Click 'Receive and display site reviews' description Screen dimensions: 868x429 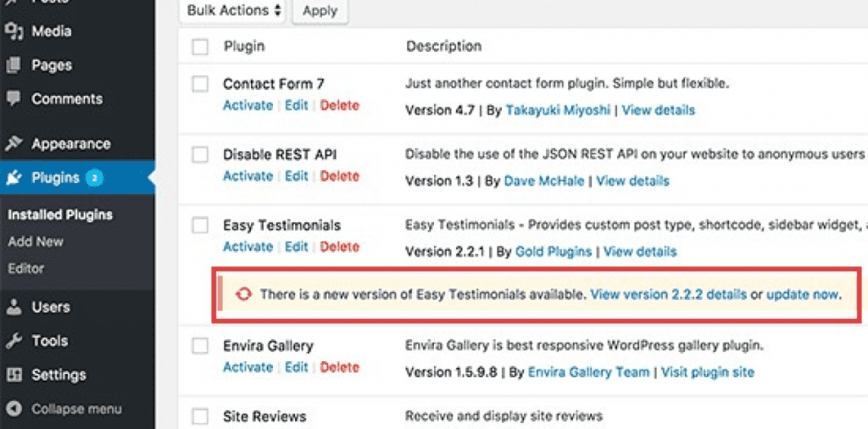pos(504,415)
